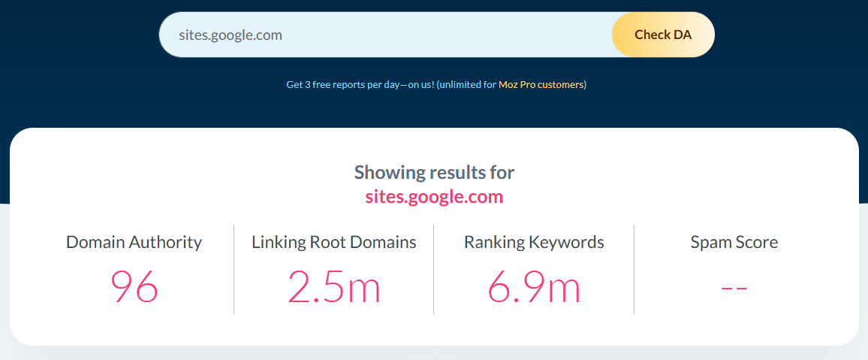
Task: Open the Moz Pro customers link
Action: coord(541,85)
